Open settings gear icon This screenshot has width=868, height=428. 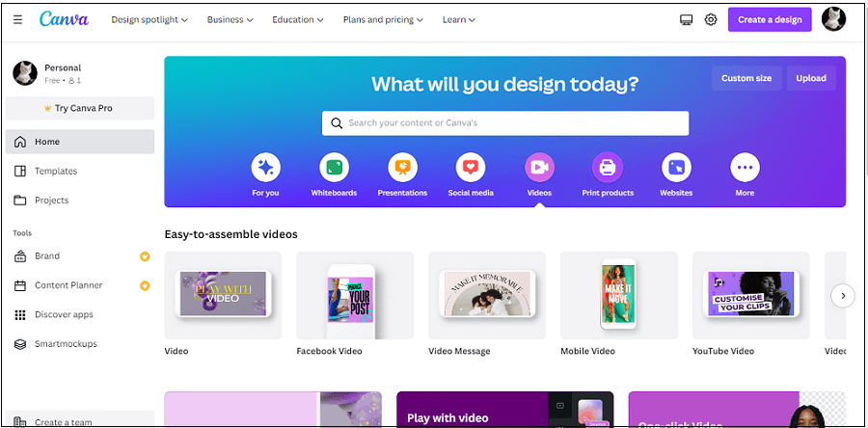[711, 20]
